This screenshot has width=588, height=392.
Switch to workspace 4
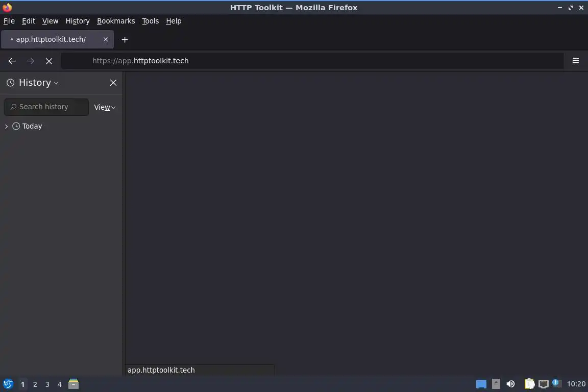[x=59, y=384]
